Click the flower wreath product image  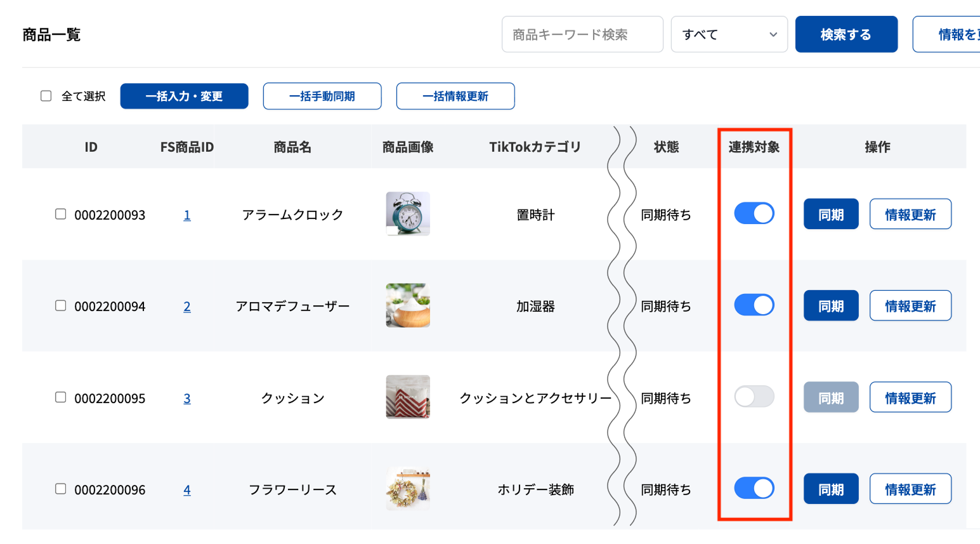pos(408,488)
